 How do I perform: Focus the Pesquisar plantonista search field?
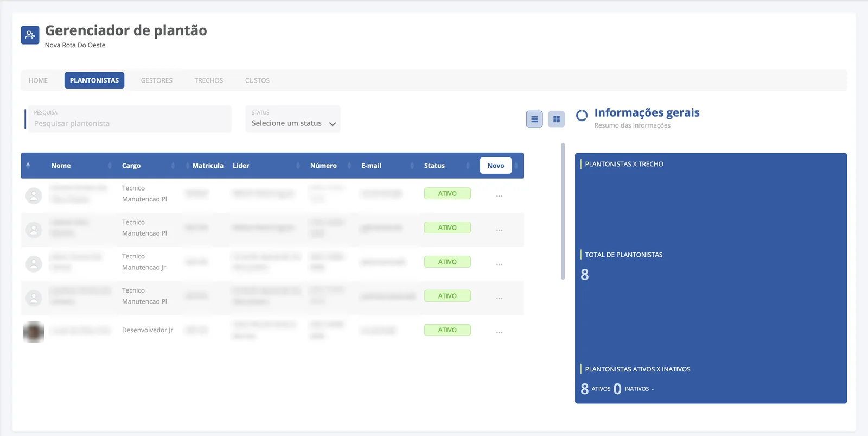click(130, 119)
